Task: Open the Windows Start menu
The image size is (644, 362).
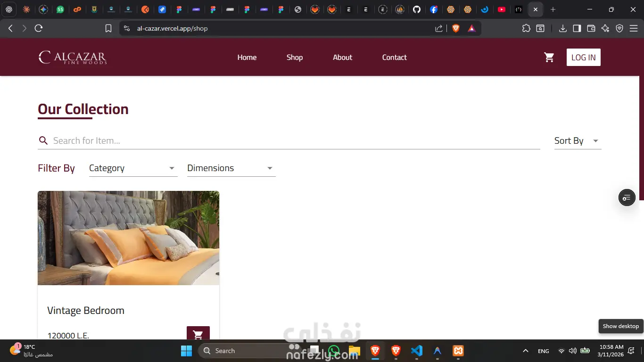Action: 187,351
